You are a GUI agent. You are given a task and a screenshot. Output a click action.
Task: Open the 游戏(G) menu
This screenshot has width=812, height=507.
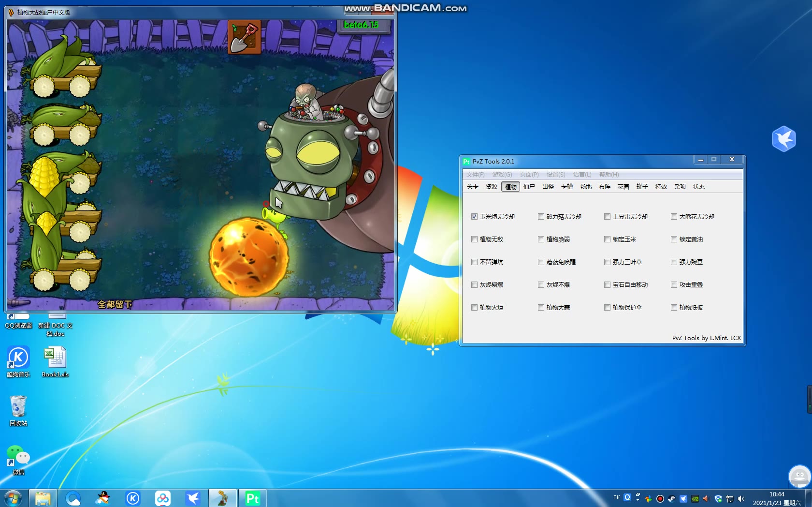(502, 175)
